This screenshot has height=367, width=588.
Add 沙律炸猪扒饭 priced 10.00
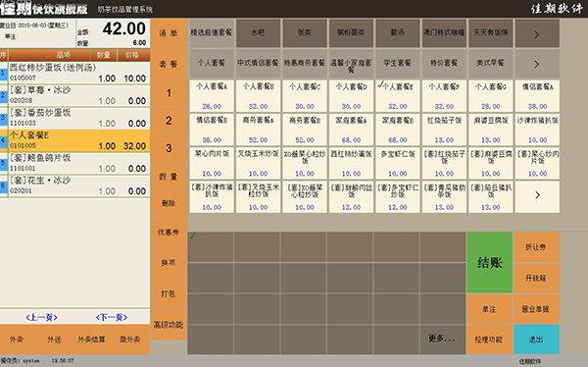pos(537,130)
